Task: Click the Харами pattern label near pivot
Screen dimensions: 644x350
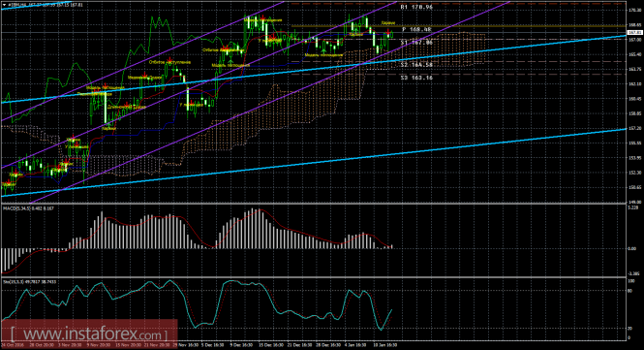Action: point(388,23)
